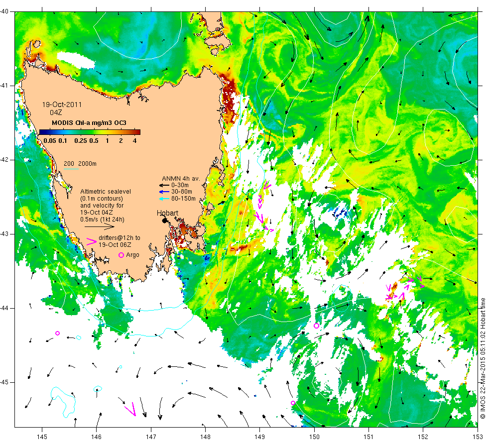Click the chlorophyll color scale bar

(x=90, y=132)
